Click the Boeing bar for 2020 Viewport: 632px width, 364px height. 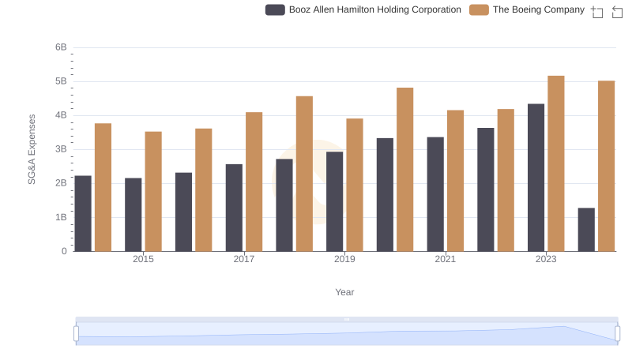coord(405,170)
